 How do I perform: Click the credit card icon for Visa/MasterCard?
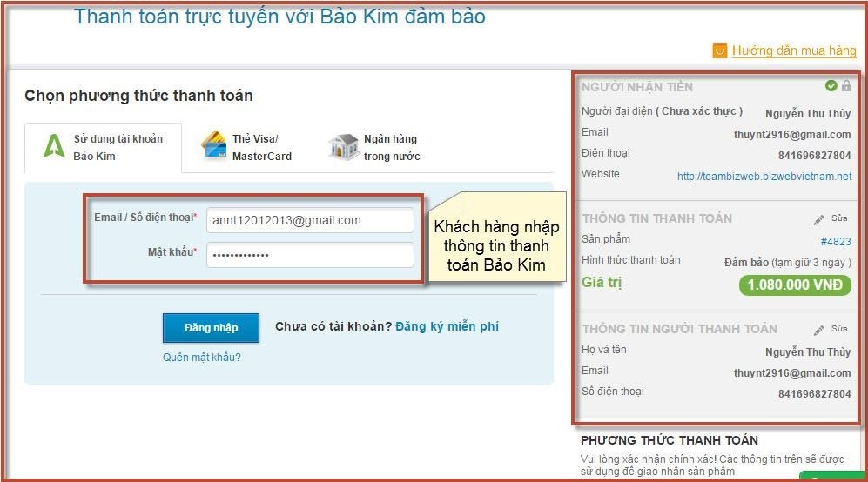pyautogui.click(x=213, y=145)
